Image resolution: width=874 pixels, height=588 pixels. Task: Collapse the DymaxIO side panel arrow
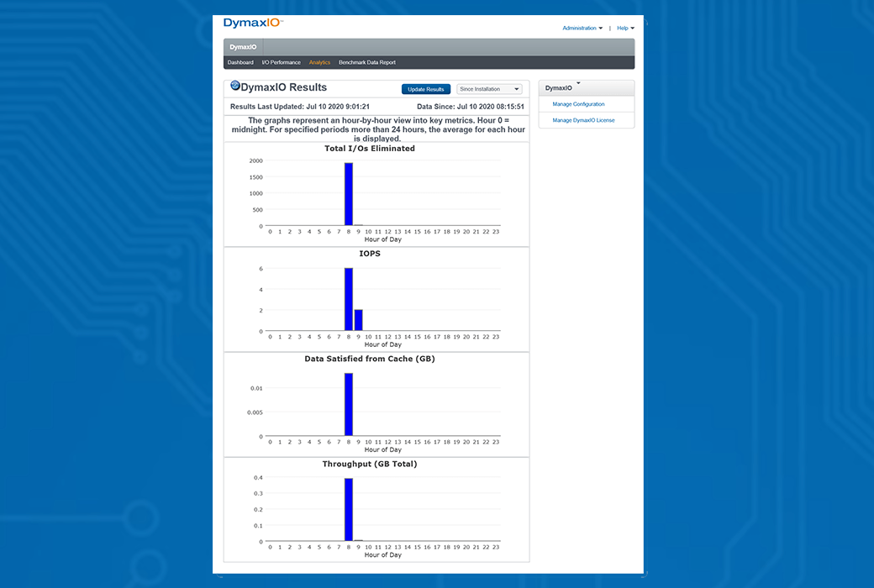click(578, 83)
